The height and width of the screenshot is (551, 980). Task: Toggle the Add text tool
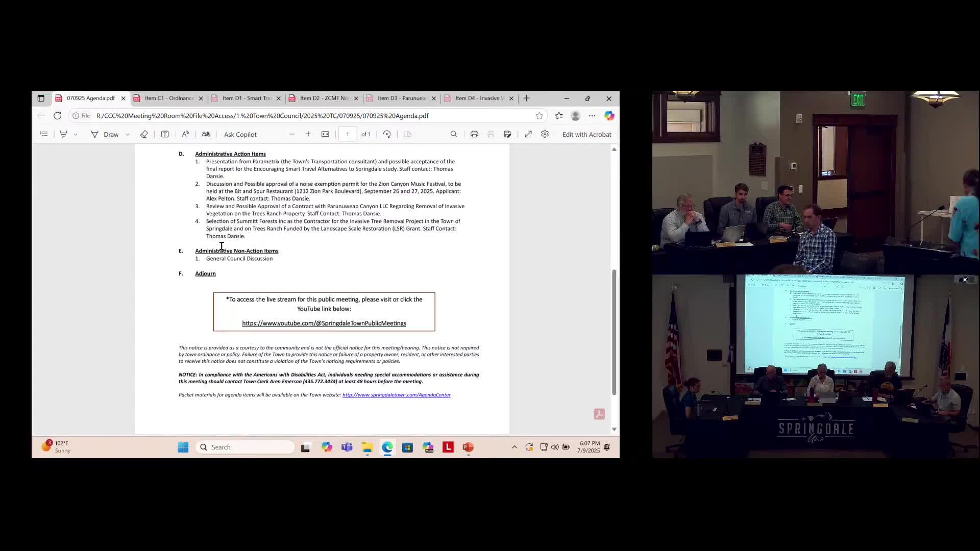click(165, 134)
